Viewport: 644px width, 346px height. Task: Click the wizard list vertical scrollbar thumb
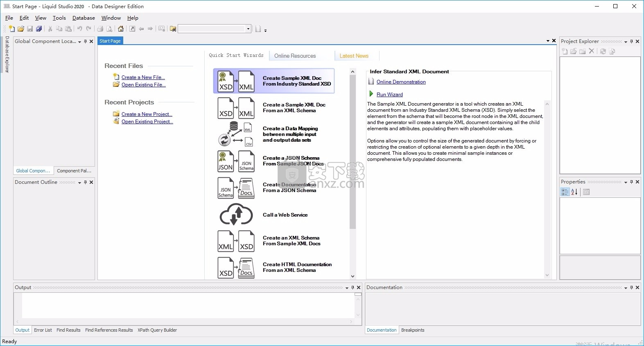pyautogui.click(x=353, y=152)
